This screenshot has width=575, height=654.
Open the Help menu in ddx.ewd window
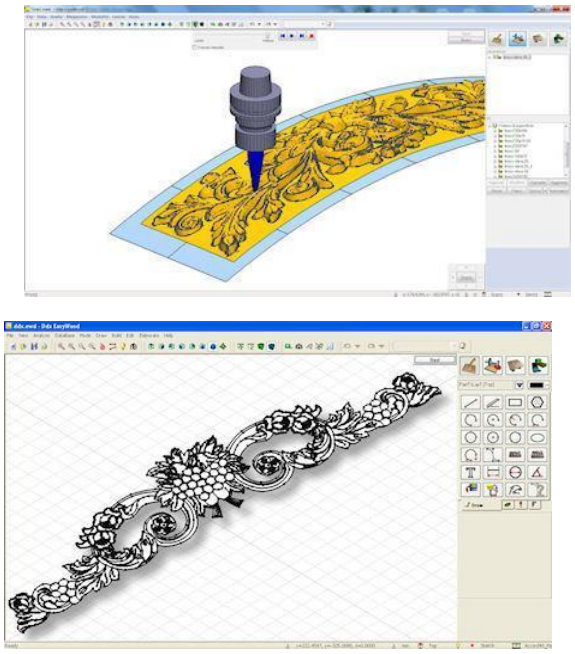click(168, 335)
